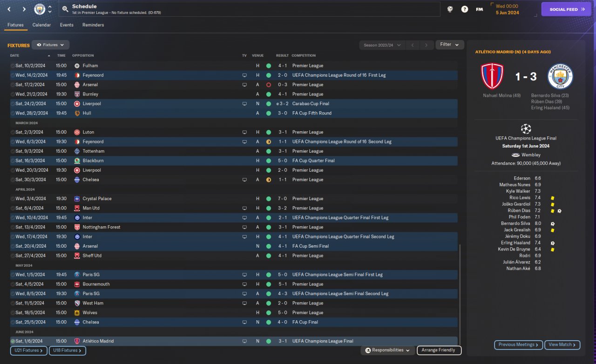Viewport: 596px width, 364px height.
Task: Open the FM menu icon
Action: click(479, 9)
